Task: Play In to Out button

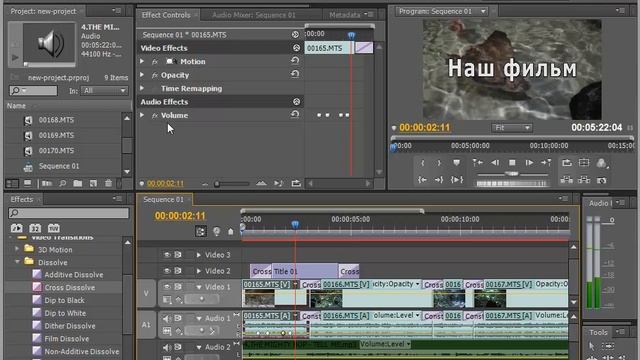Action: click(x=457, y=180)
